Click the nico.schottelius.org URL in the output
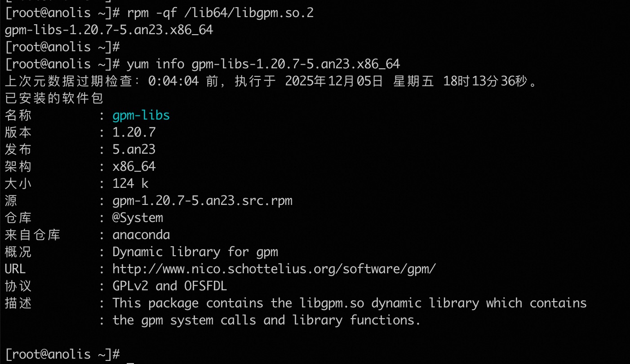The image size is (630, 364). click(274, 269)
